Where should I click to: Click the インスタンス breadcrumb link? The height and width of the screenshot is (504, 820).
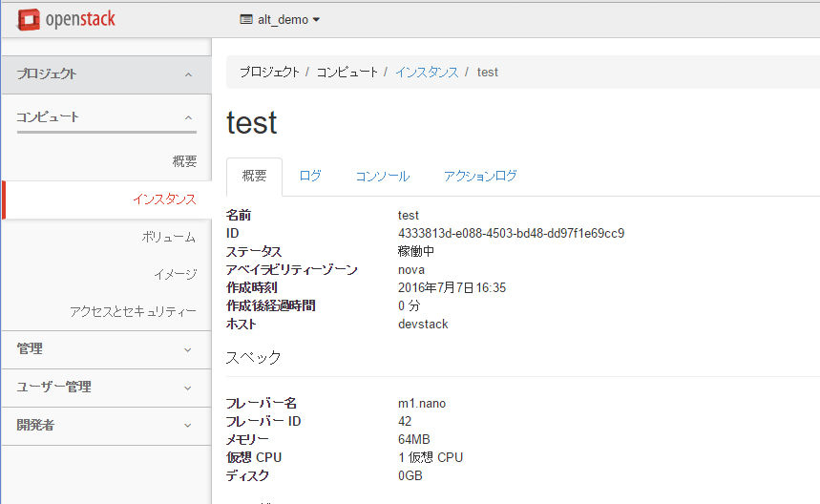[427, 73]
